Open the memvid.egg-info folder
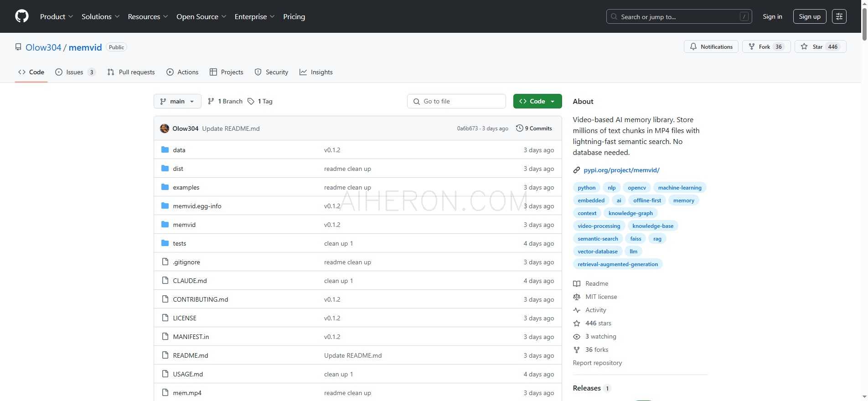The image size is (868, 401). click(197, 206)
